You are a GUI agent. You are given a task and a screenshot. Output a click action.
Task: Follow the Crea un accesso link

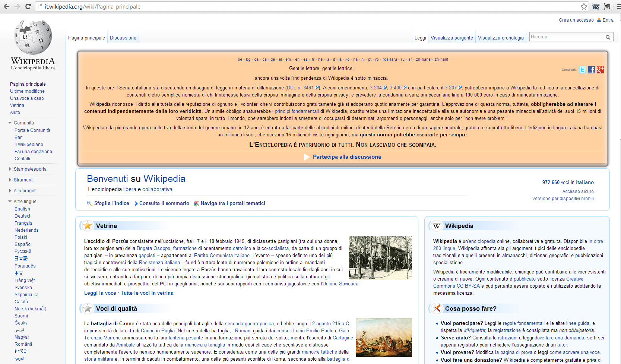click(x=576, y=20)
